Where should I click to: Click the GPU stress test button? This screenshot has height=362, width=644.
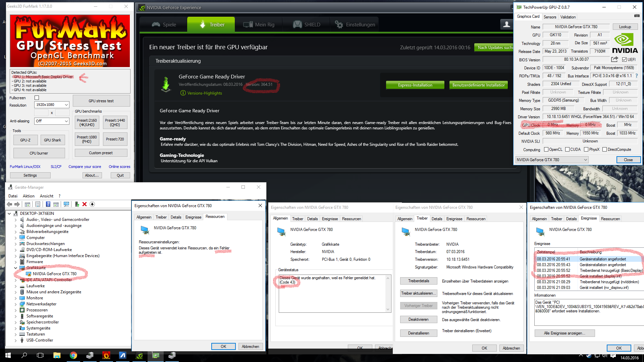coord(101,101)
